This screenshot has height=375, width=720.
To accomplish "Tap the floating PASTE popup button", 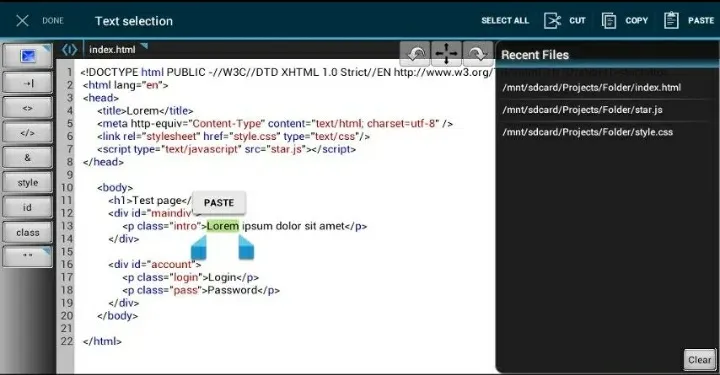I will (x=219, y=203).
